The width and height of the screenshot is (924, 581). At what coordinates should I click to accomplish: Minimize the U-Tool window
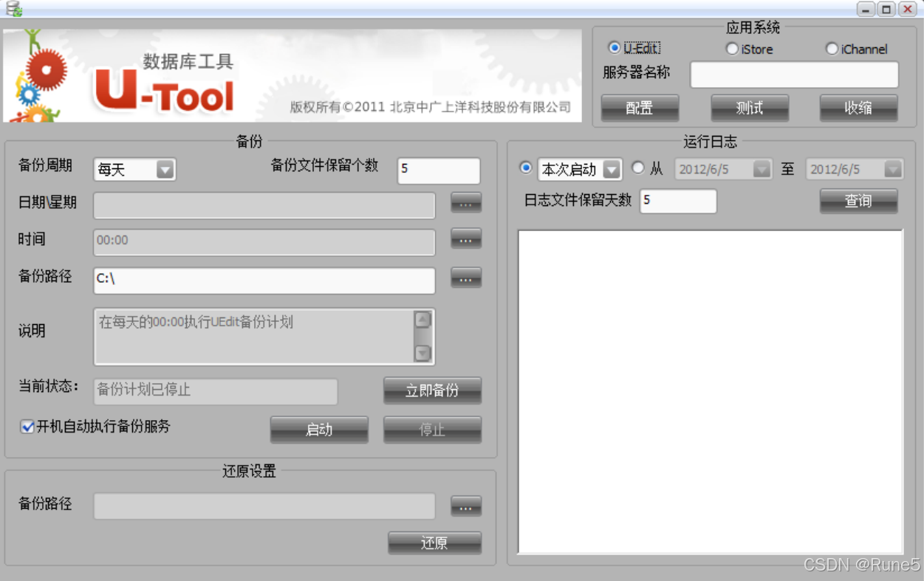click(x=866, y=9)
